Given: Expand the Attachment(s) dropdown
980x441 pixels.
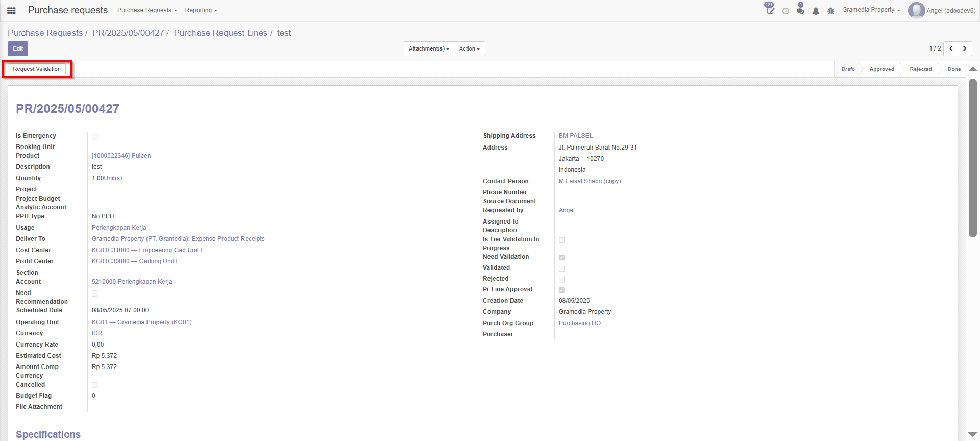Looking at the screenshot, I should (x=429, y=48).
